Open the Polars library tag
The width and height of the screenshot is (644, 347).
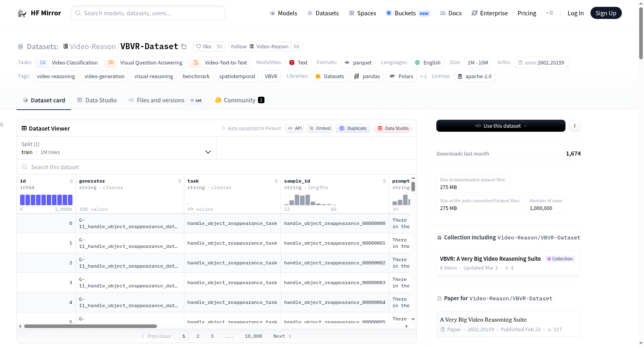(x=401, y=76)
